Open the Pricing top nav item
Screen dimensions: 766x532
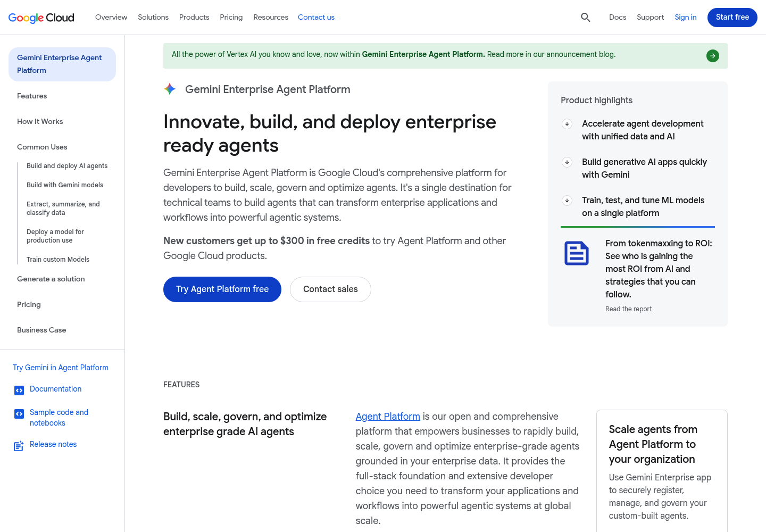231,18
